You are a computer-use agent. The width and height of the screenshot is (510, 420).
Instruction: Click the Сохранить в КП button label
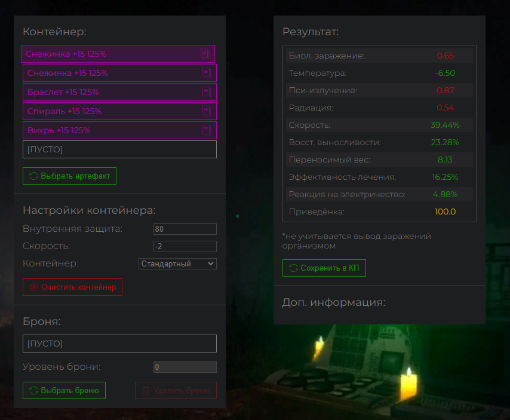click(x=330, y=268)
